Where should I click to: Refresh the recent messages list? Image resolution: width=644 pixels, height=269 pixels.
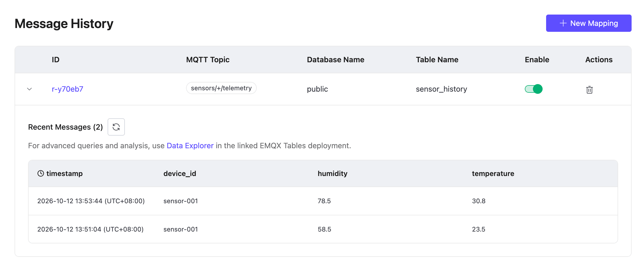tap(116, 127)
